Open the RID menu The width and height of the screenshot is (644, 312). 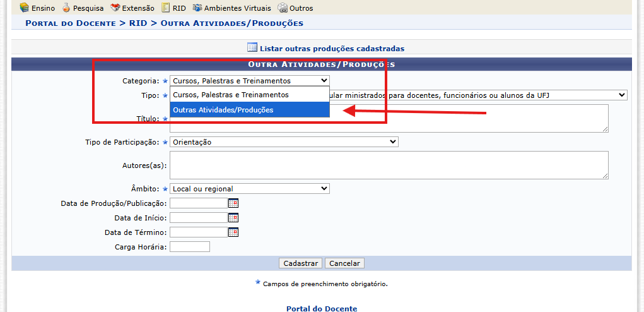point(173,8)
